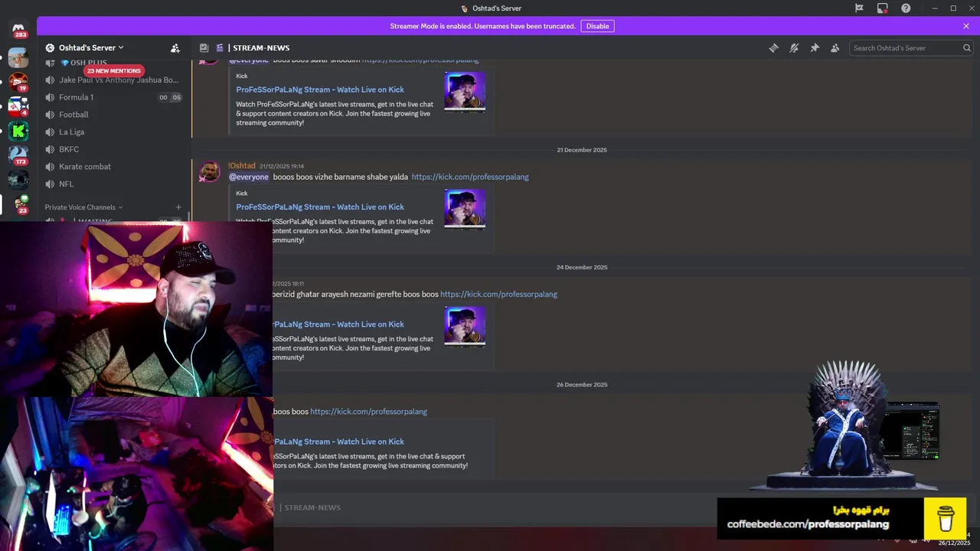Open kick.com link in 26 December message
Screen dimensions: 980x551
click(368, 412)
